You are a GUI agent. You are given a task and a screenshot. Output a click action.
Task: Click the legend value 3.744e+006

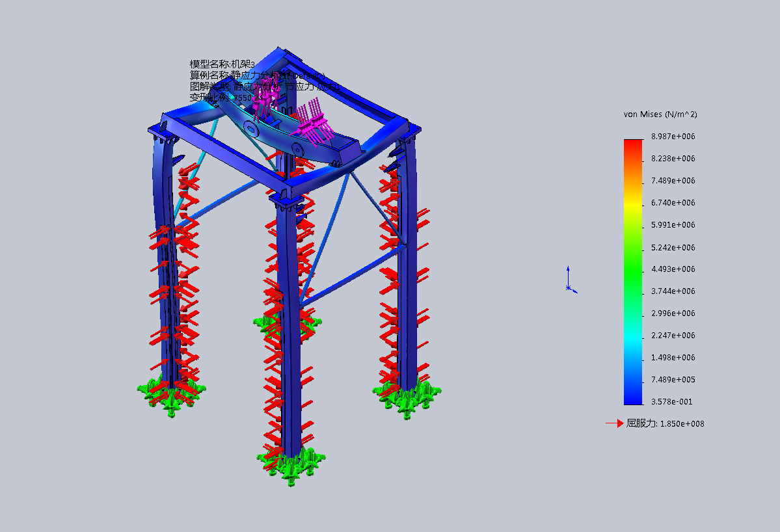[x=673, y=291]
